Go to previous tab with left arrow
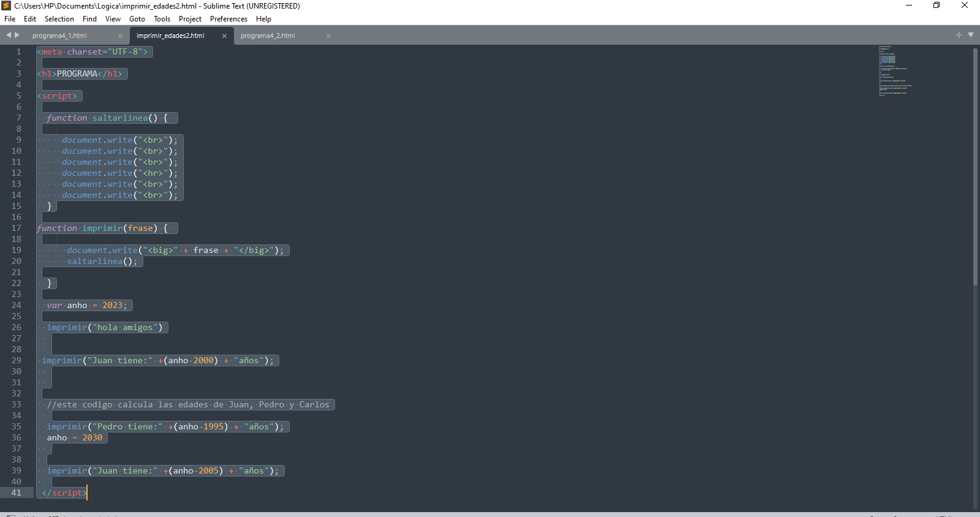This screenshot has width=980, height=517. pyautogui.click(x=9, y=35)
